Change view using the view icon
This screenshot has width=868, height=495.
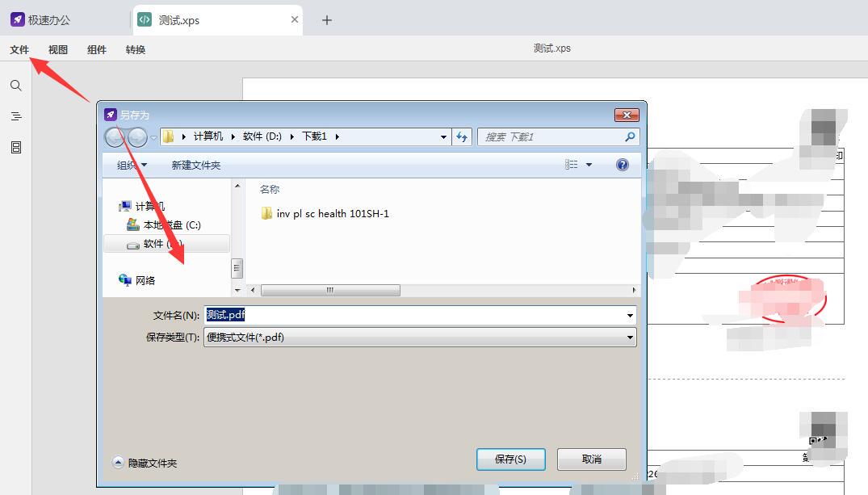(572, 165)
